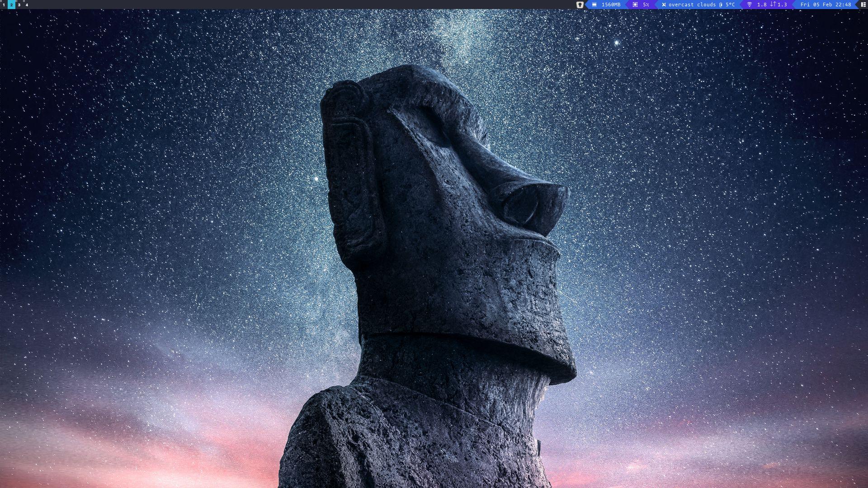
Task: Select the highlighted workspace 2
Action: point(11,5)
